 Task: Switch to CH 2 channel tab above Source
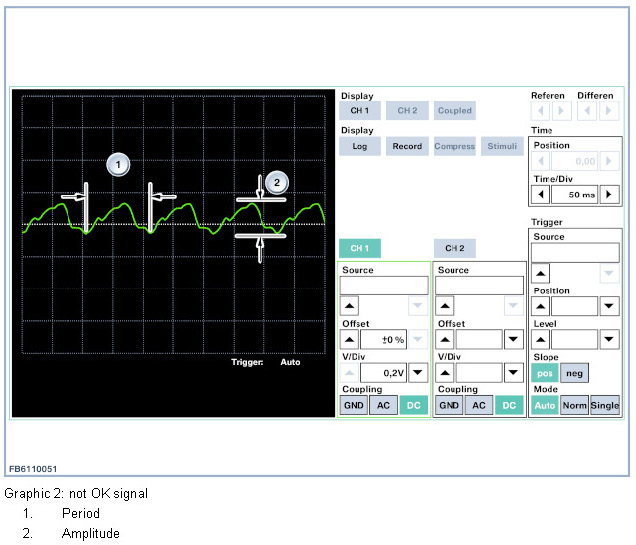[455, 248]
